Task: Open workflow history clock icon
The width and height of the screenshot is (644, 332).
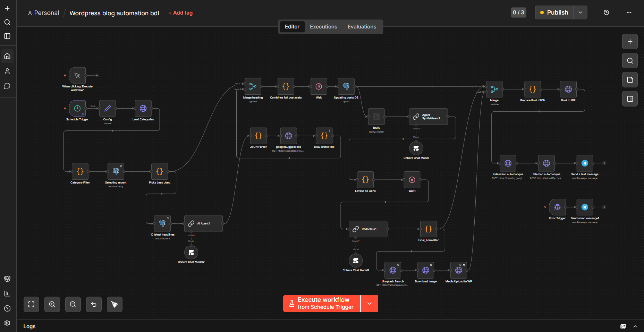Action: point(607,12)
